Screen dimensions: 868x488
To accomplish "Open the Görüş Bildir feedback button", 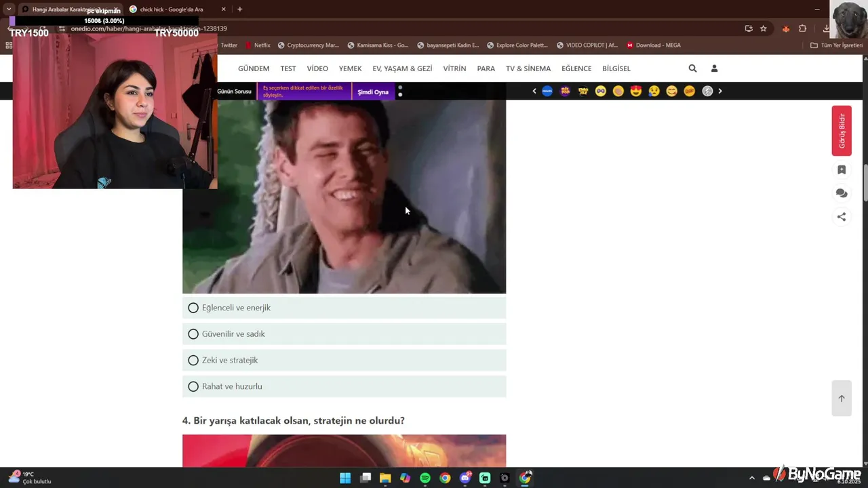I will 842,131.
